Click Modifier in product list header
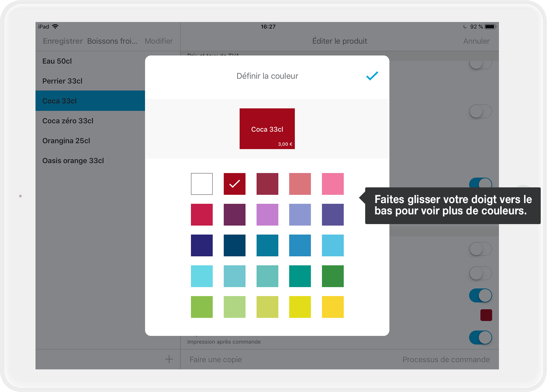This screenshot has height=392, width=547. point(159,41)
